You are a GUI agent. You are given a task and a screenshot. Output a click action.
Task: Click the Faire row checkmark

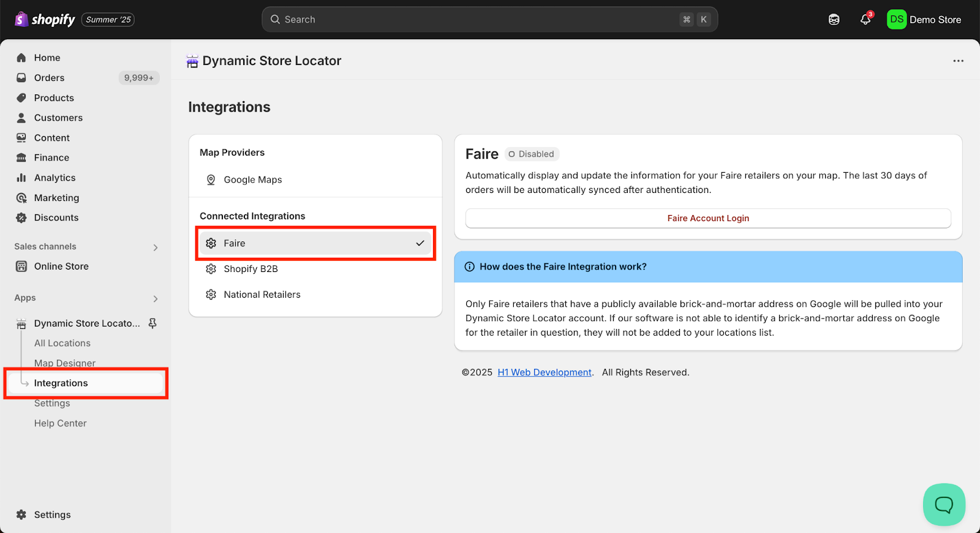click(420, 243)
